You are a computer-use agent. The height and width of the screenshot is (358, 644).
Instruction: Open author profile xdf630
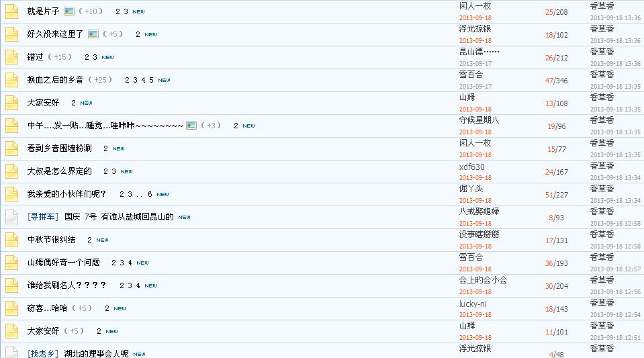472,167
